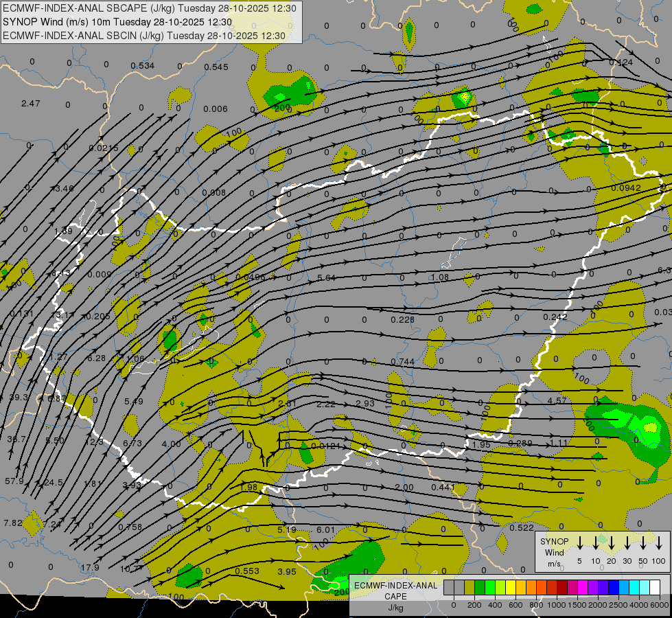This screenshot has width=672, height=618.
Task: Click the map value 0.441
Action: 443,488
